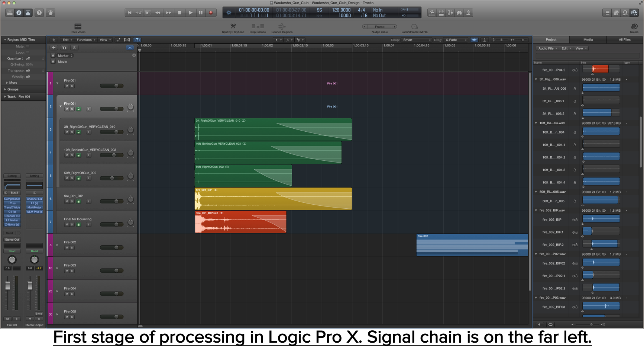Viewport: 644px width, 346px height.
Task: Toggle lock on fire_001_BIP track
Action: (78, 201)
